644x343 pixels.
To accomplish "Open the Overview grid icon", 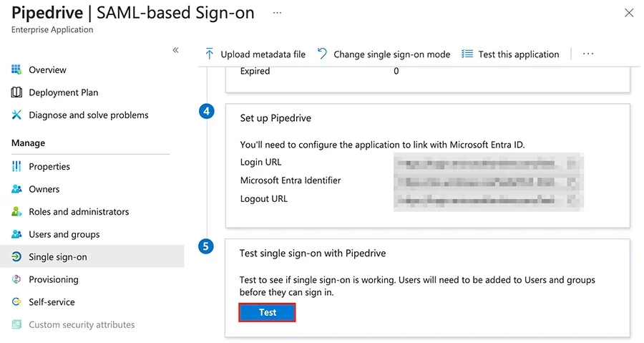I will click(16, 69).
